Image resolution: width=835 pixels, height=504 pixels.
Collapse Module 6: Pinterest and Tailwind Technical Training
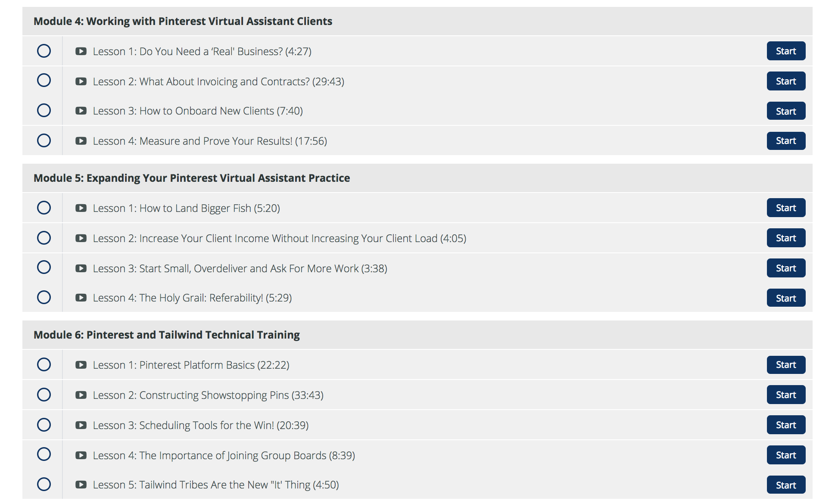pyautogui.click(x=417, y=335)
